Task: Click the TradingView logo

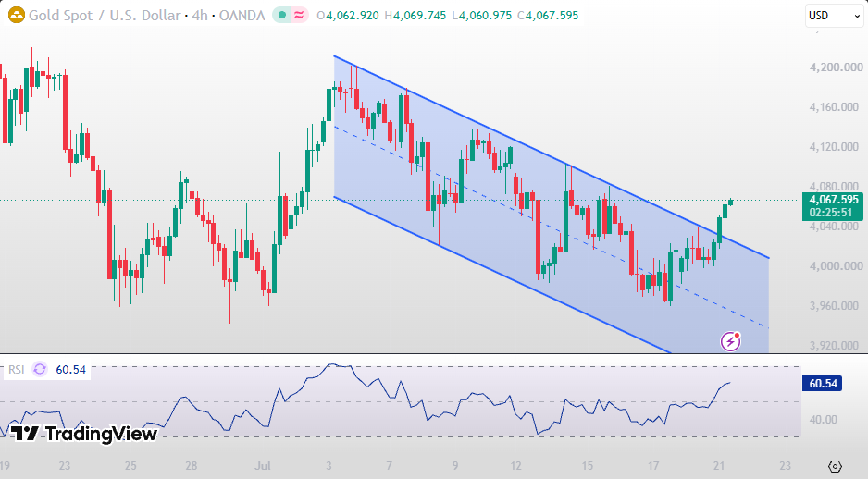Action: click(x=84, y=433)
